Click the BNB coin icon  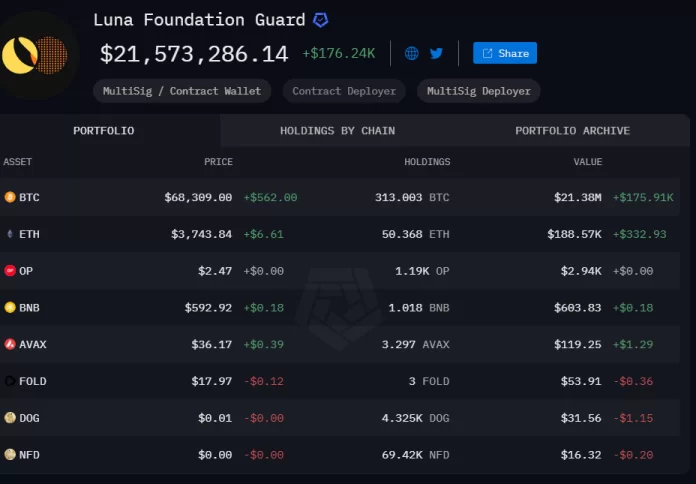pyautogui.click(x=10, y=308)
